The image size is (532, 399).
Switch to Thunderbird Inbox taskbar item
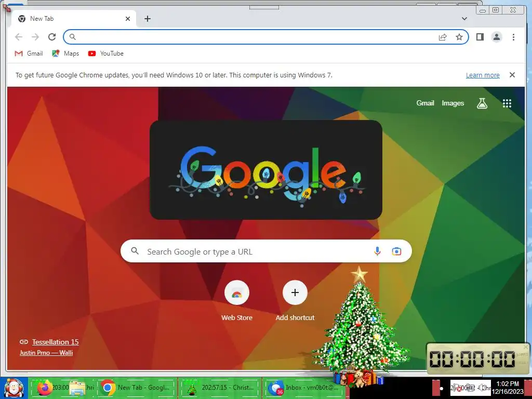[303, 388]
